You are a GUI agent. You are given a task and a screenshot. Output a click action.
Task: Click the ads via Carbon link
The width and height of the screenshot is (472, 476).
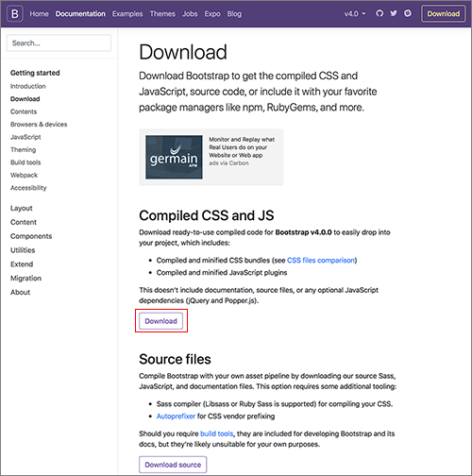[228, 163]
